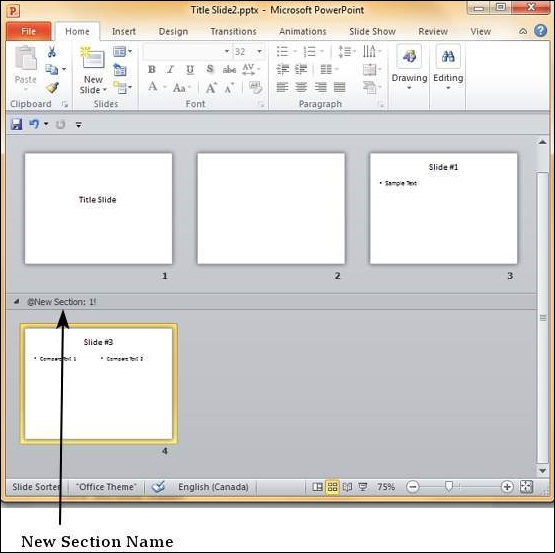Click Increase List Level icon
The image size is (555, 553).
tap(301, 69)
